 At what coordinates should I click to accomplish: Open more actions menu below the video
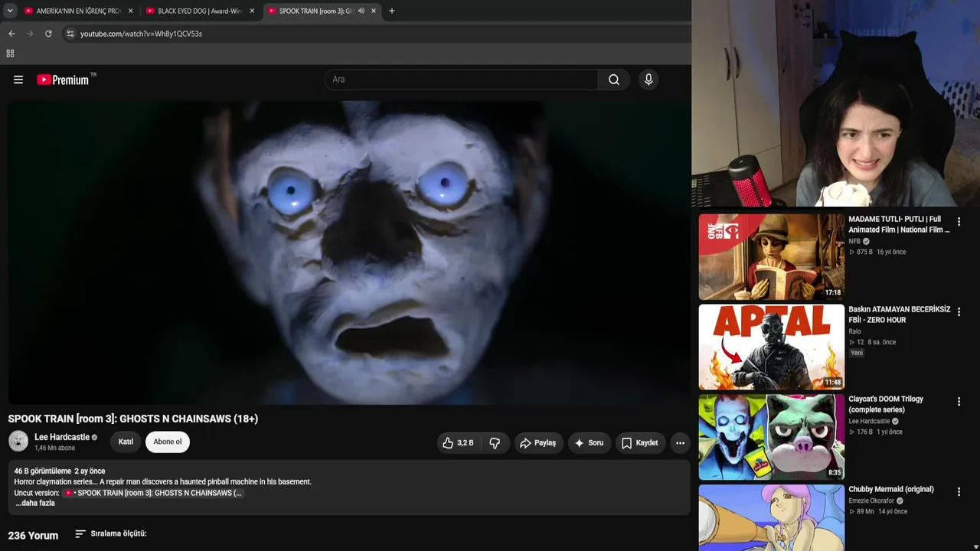[x=680, y=442]
